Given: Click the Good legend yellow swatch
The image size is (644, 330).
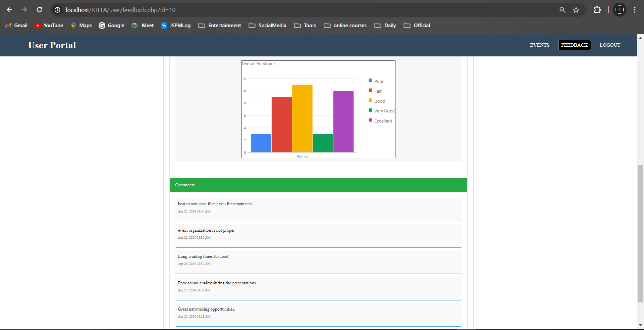Looking at the screenshot, I should pos(370,100).
